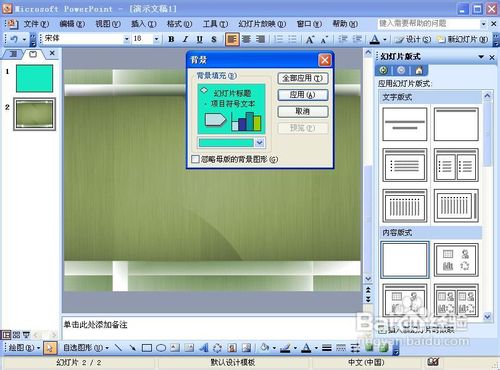
Task: Insert a diagram or organization chart
Action: click(x=217, y=348)
